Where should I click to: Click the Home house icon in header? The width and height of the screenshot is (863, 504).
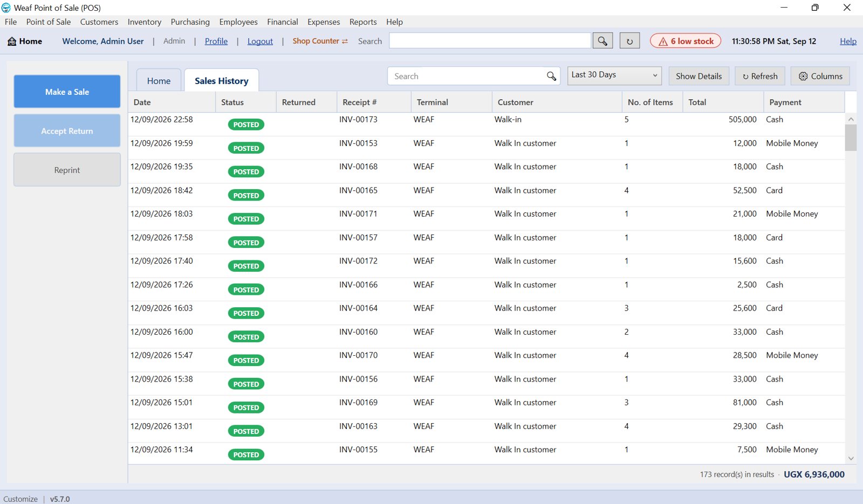tap(12, 41)
